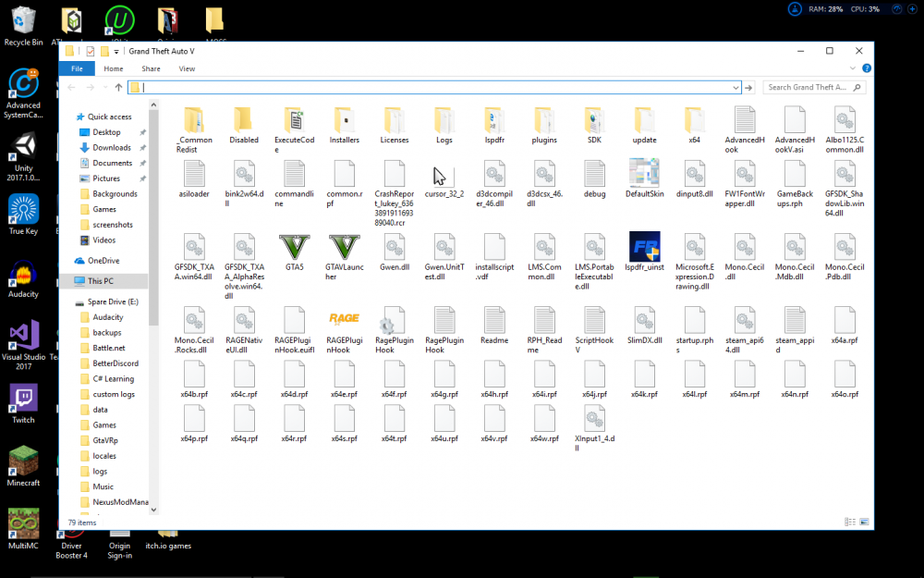Open the Logs folder
Image resolution: width=924 pixels, height=578 pixels.
(444, 119)
